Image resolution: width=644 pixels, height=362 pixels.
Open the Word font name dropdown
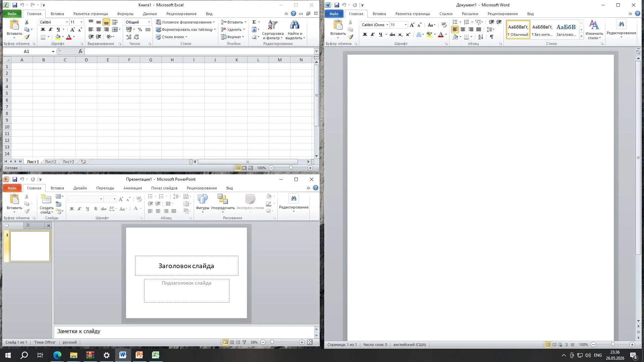pos(387,25)
